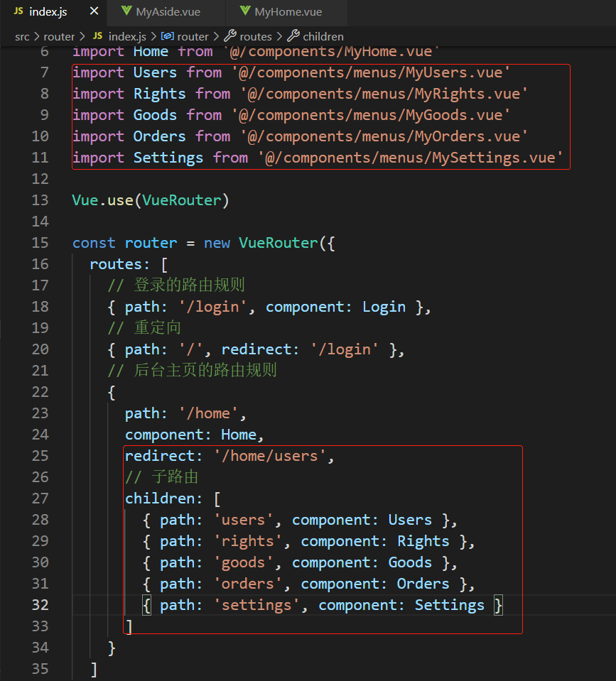Select 'index.js' in the breadcrumb
This screenshot has height=681, width=616.
[x=127, y=36]
